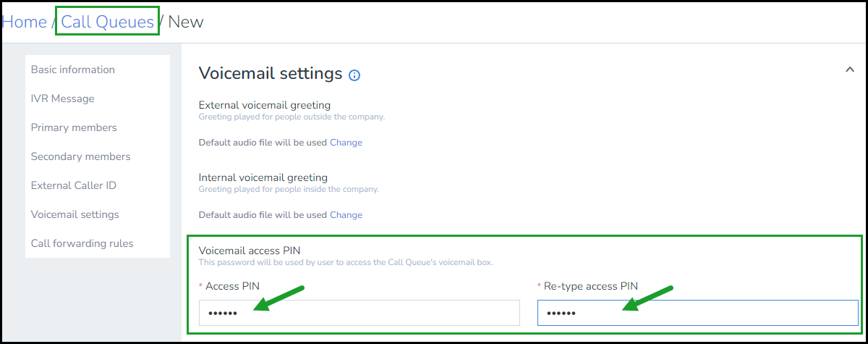Image resolution: width=868 pixels, height=344 pixels.
Task: Click the Access PIN label
Action: [232, 286]
